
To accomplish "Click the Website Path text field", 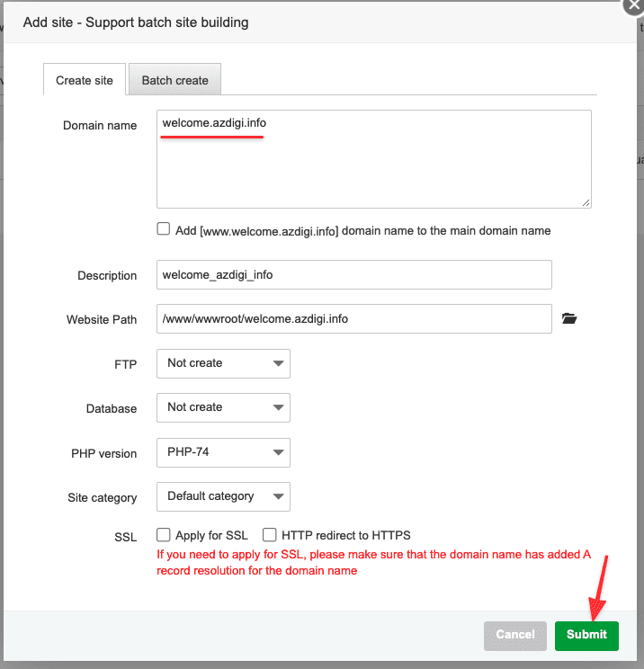I will pos(353,319).
